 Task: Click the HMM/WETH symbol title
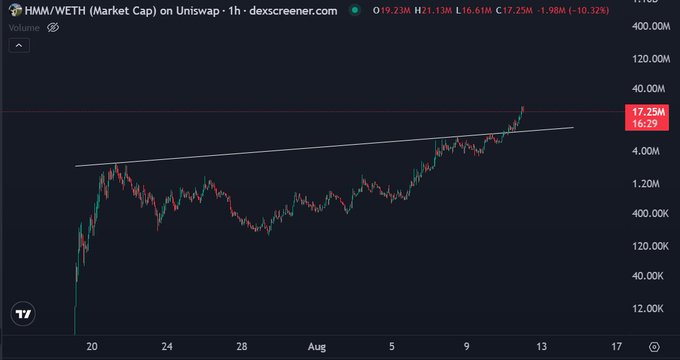click(181, 11)
